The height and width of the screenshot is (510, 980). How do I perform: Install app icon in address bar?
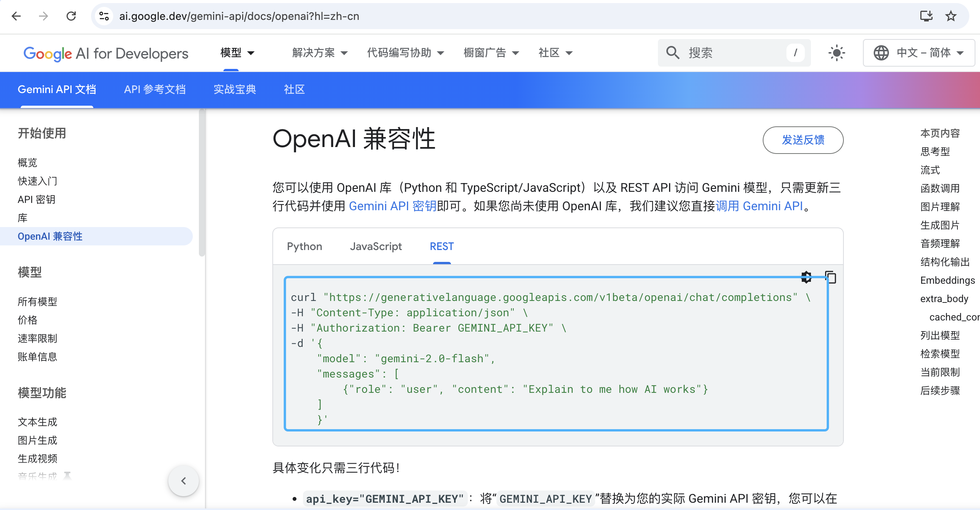[926, 16]
